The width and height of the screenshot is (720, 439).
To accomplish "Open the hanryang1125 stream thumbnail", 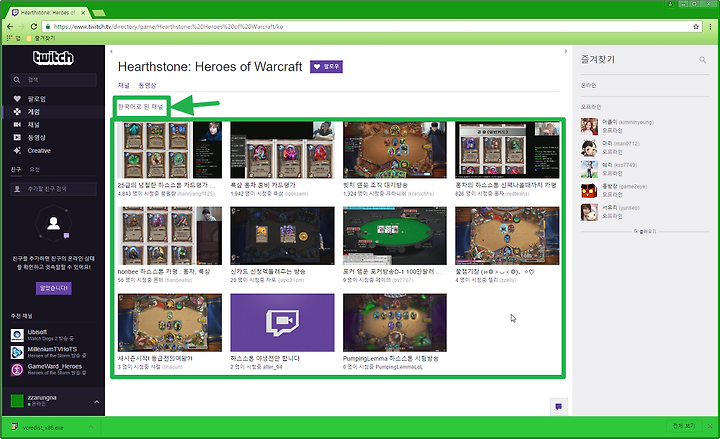I will pyautogui.click(x=169, y=150).
